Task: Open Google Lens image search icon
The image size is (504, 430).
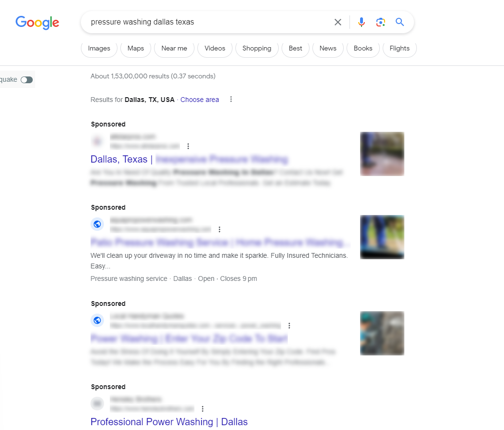Action: [381, 22]
